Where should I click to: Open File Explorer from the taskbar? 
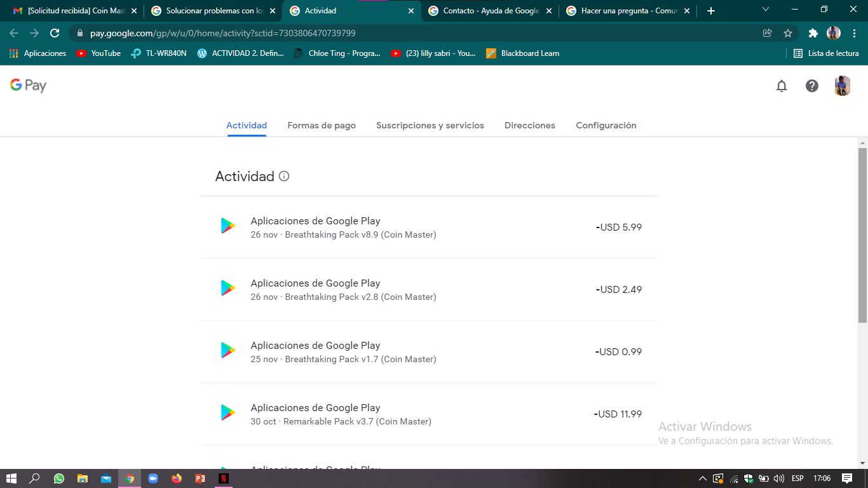coord(83,478)
